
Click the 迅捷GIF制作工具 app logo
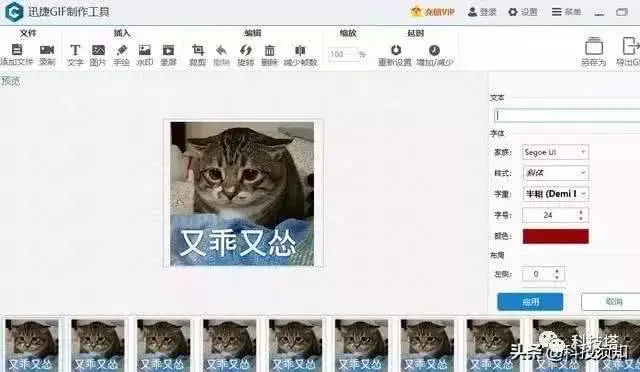(13, 11)
